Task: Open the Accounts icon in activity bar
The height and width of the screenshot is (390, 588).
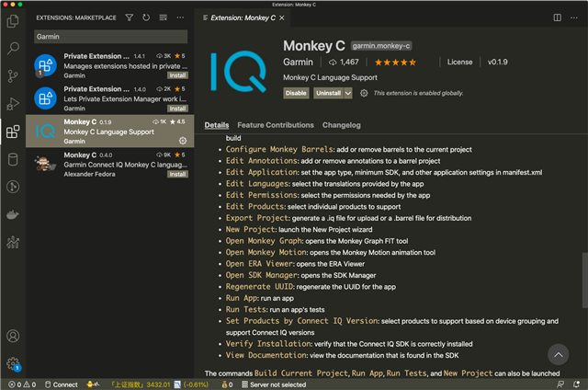Action: point(13,336)
